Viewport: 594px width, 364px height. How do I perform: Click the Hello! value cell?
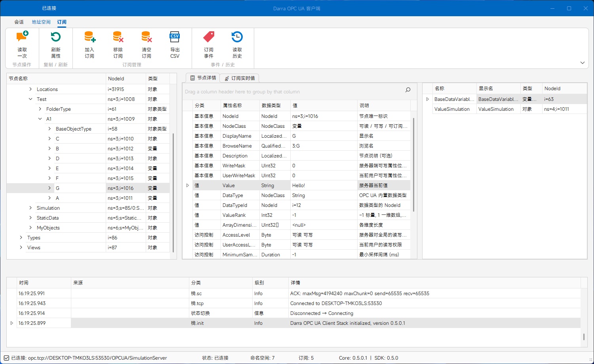coord(324,186)
